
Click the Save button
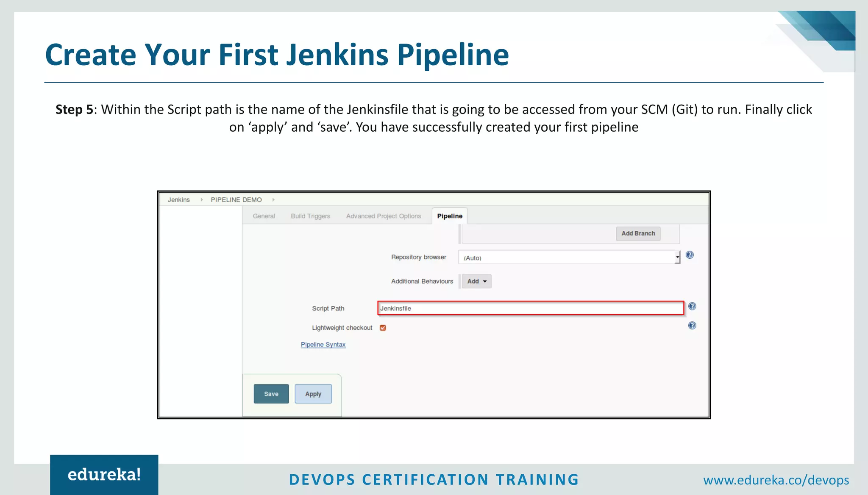271,394
